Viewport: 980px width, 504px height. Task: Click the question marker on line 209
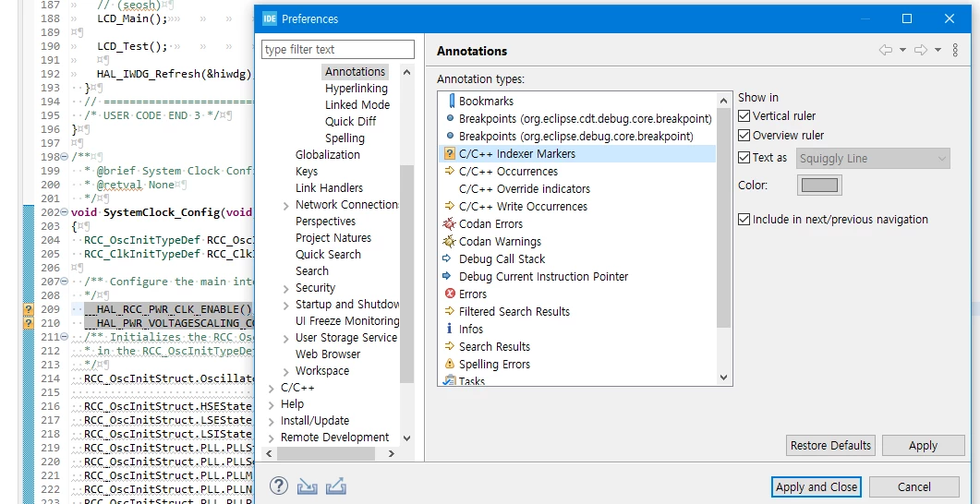click(x=28, y=309)
